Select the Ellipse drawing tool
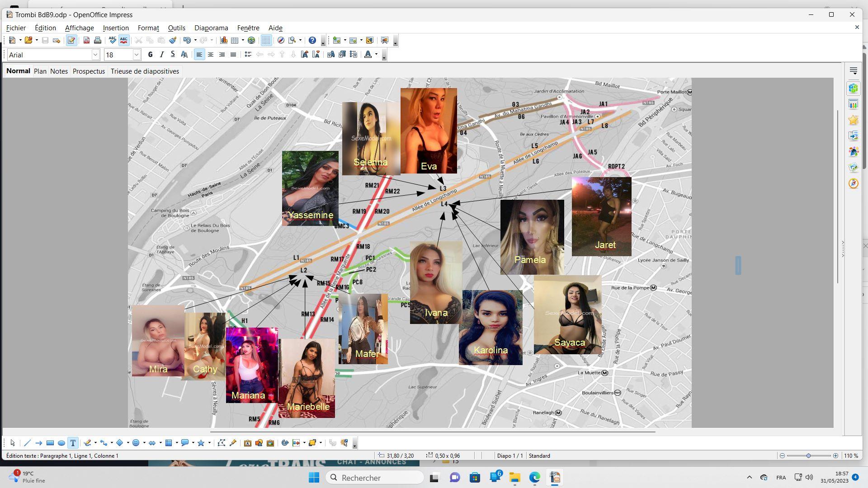This screenshot has height=488, width=868. 61,443
